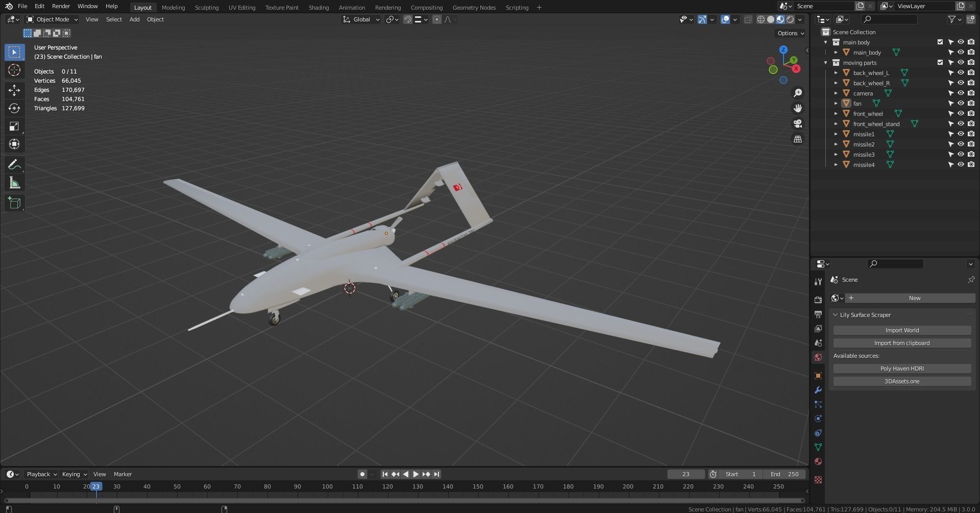Viewport: 980px width, 513px height.
Task: Expand the back_wheel_L object tree
Action: (836, 73)
